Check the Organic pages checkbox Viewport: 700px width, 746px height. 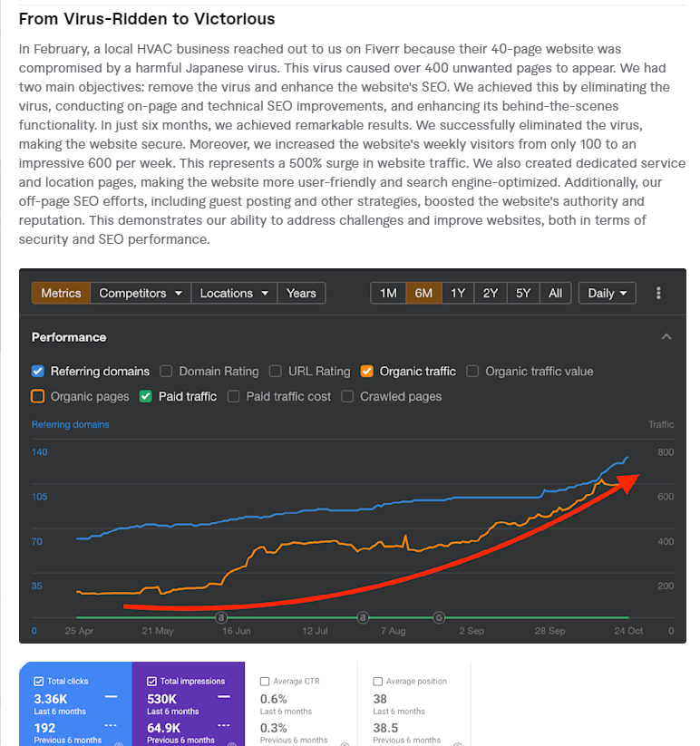tap(38, 397)
